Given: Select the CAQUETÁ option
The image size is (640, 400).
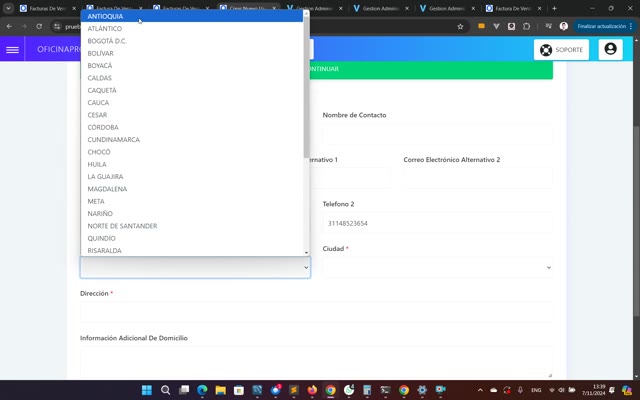Looking at the screenshot, I should (x=192, y=90).
